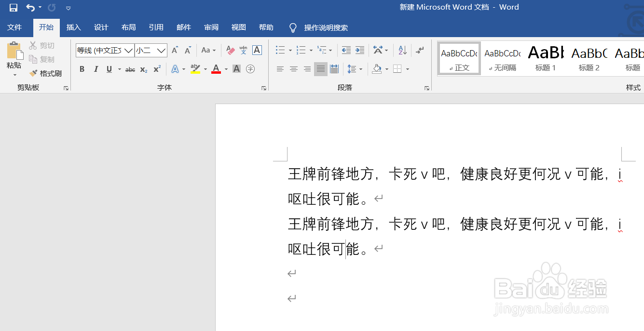Toggle show paragraph marks

click(x=420, y=50)
